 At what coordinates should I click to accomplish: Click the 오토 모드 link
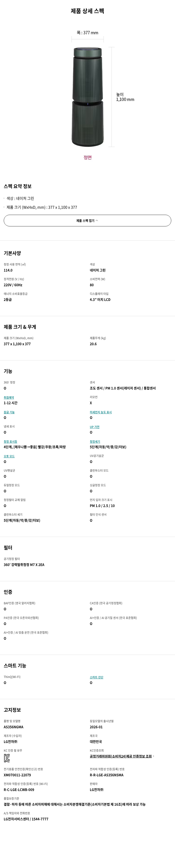[x=9, y=456]
